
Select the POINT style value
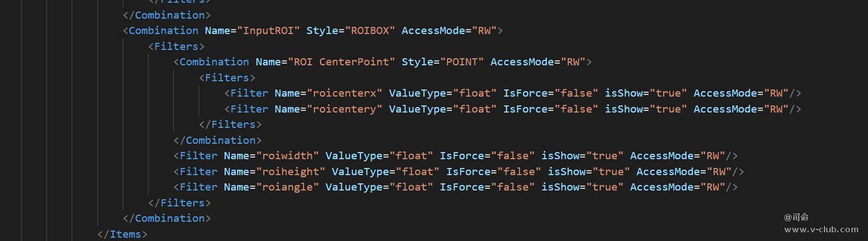pyautogui.click(x=462, y=62)
